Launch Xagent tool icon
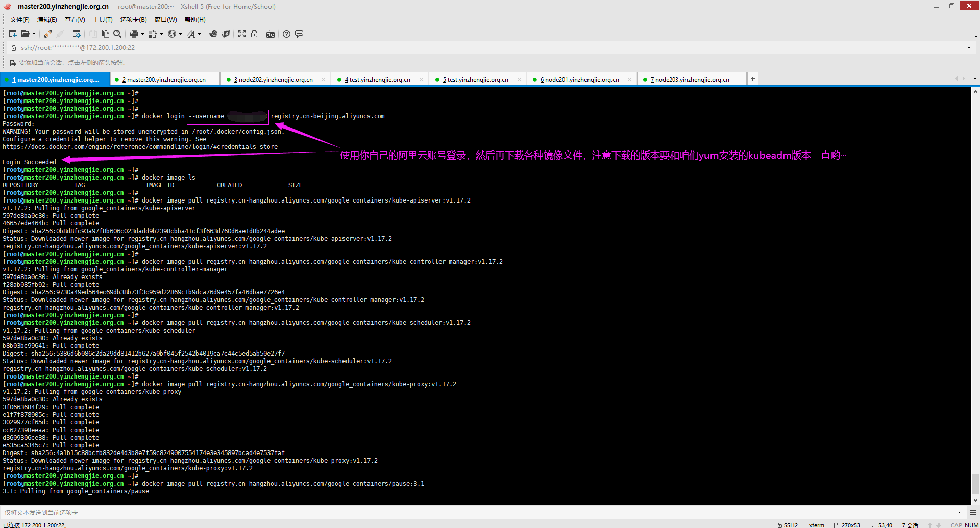This screenshot has width=980, height=528. point(226,34)
